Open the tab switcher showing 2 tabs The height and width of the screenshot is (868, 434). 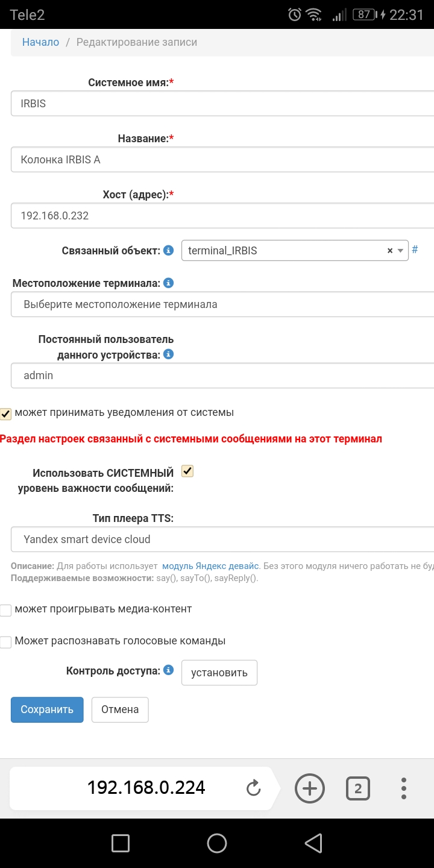click(358, 788)
